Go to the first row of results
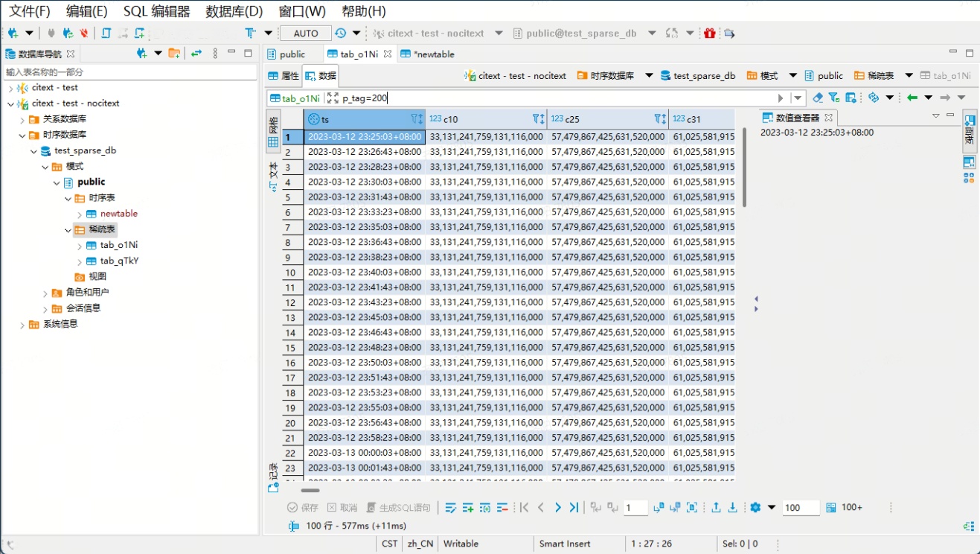Viewport: 980px width, 554px height. [525, 508]
